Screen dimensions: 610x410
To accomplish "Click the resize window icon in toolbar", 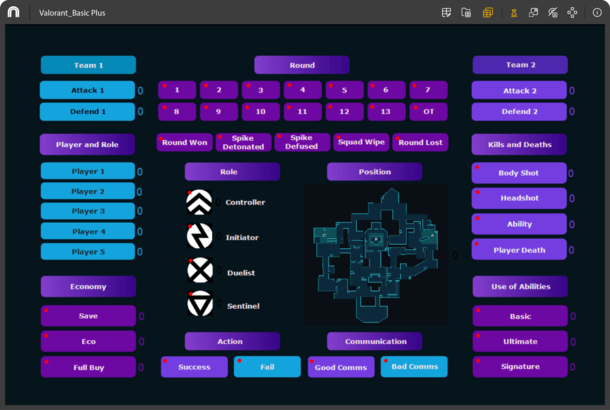I will (533, 12).
